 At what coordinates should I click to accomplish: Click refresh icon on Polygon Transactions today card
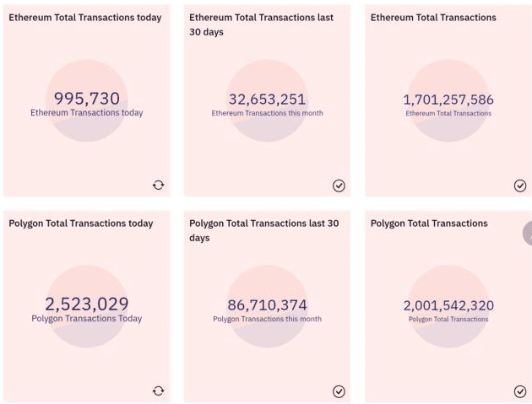[x=158, y=391]
